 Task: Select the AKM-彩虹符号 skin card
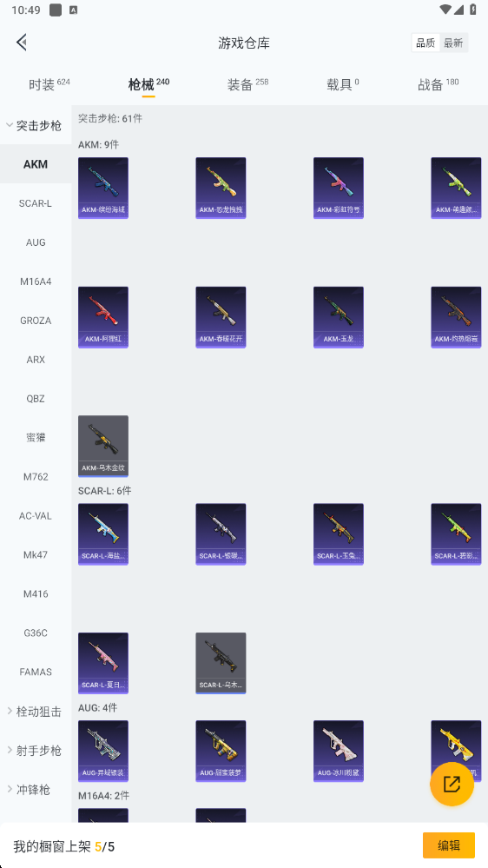coord(339,189)
